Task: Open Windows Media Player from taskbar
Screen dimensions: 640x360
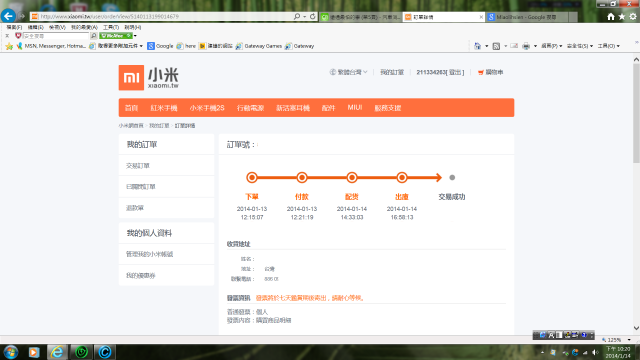Action: 33,352
